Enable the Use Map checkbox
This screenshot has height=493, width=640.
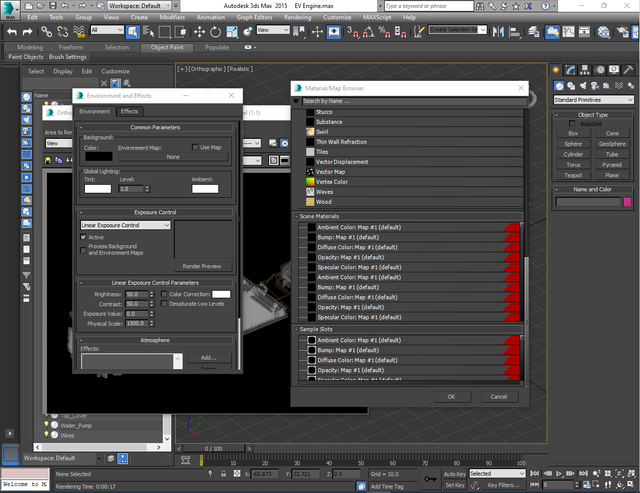pos(195,147)
